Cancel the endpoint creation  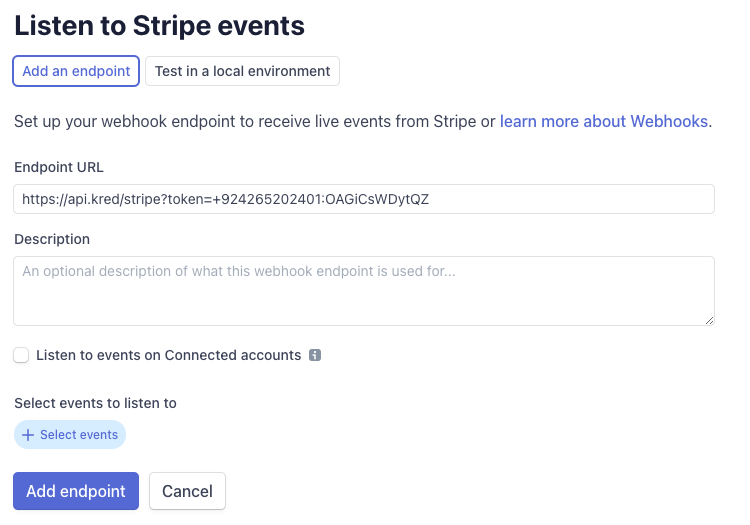[x=188, y=491]
